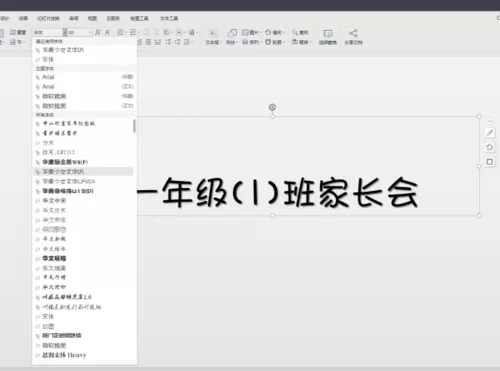Switch to the 动画 tab
500x371 pixels.
[x=23, y=18]
